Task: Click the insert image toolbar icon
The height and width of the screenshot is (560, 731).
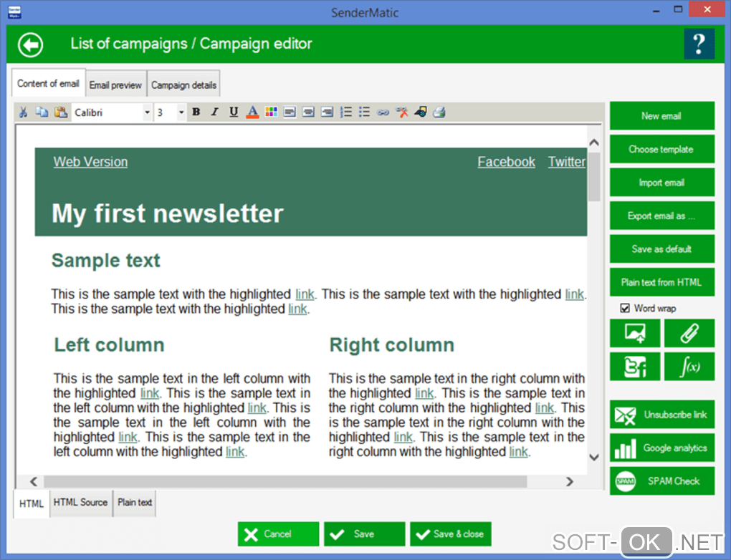Action: point(421,112)
